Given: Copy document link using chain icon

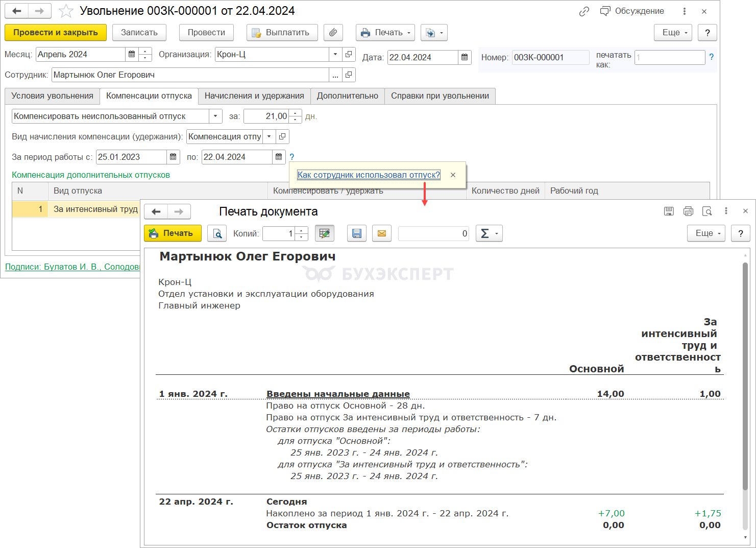Looking at the screenshot, I should 584,11.
